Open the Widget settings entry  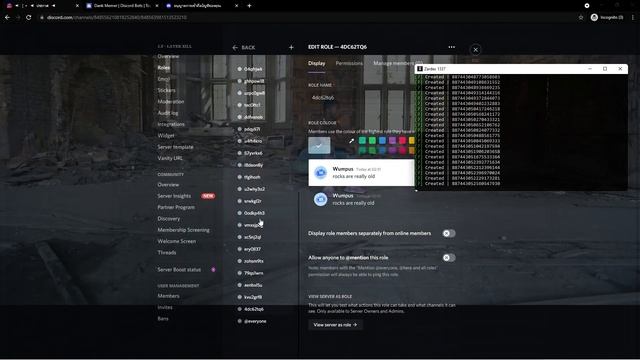coord(166,136)
